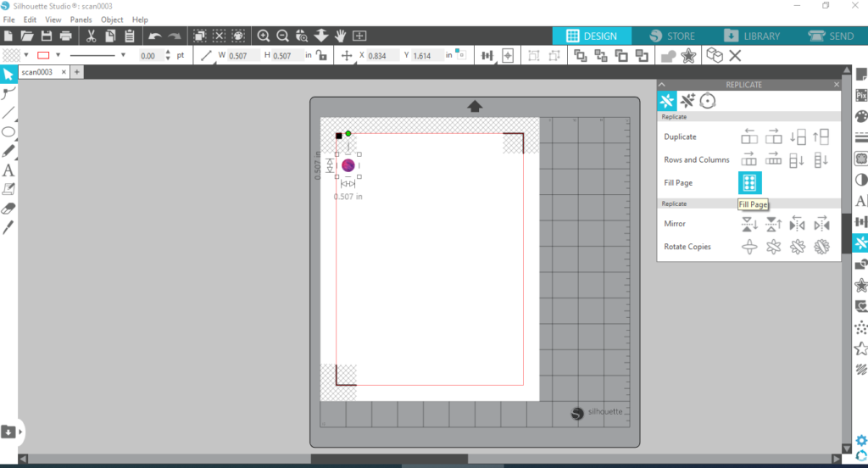Choose the first Rotate Copies icon
This screenshot has width=868, height=468.
click(749, 247)
